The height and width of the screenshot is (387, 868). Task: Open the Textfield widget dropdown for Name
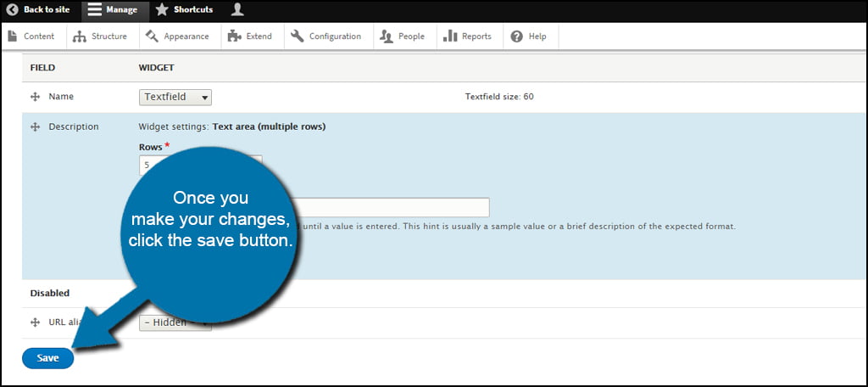tap(175, 97)
